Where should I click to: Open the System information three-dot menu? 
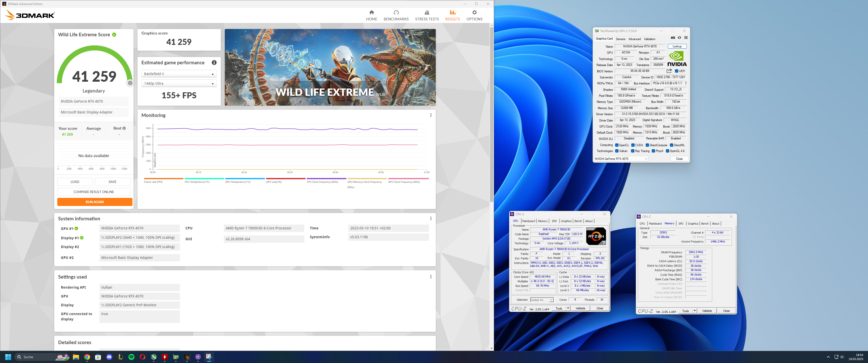431,219
